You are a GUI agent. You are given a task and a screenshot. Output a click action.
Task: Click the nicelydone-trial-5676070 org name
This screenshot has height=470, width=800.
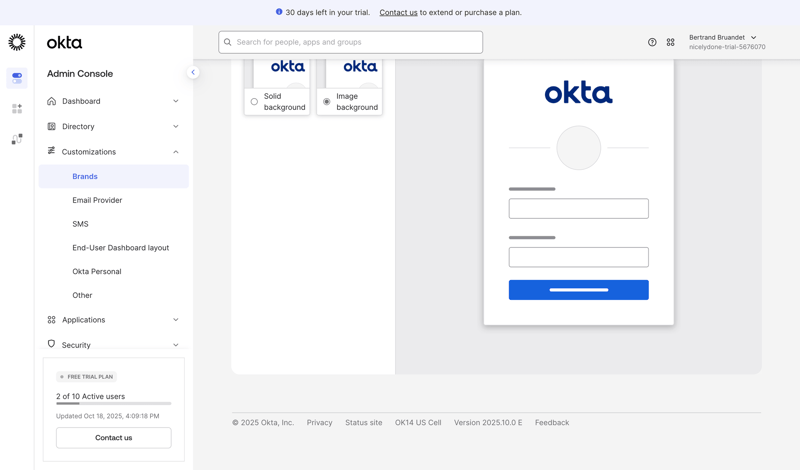727,47
